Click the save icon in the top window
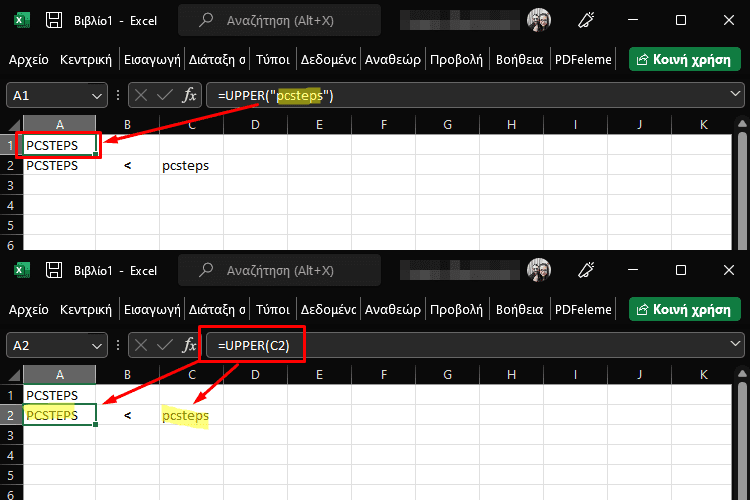Viewport: 750px width, 500px height. [54, 20]
